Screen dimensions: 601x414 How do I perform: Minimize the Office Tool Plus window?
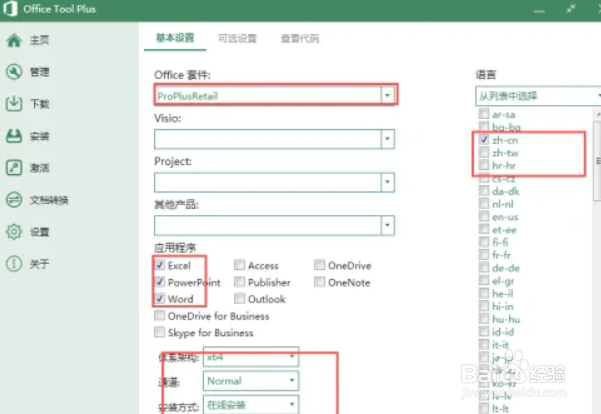coord(539,10)
